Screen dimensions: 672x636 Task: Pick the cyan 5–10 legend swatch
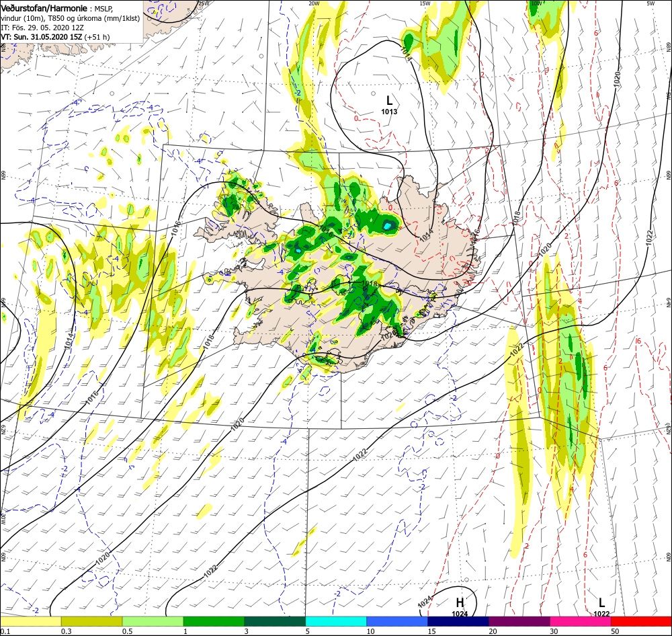click(x=336, y=622)
